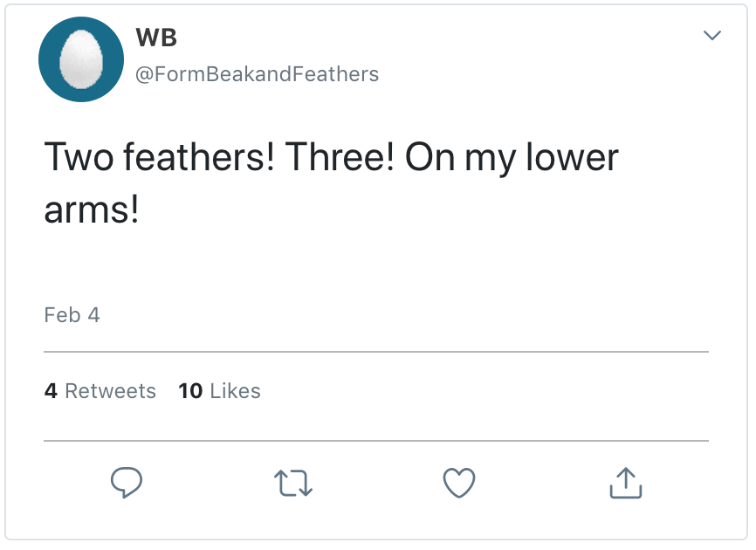Open the share tweet icon
The image size is (756, 550).
pyautogui.click(x=625, y=483)
